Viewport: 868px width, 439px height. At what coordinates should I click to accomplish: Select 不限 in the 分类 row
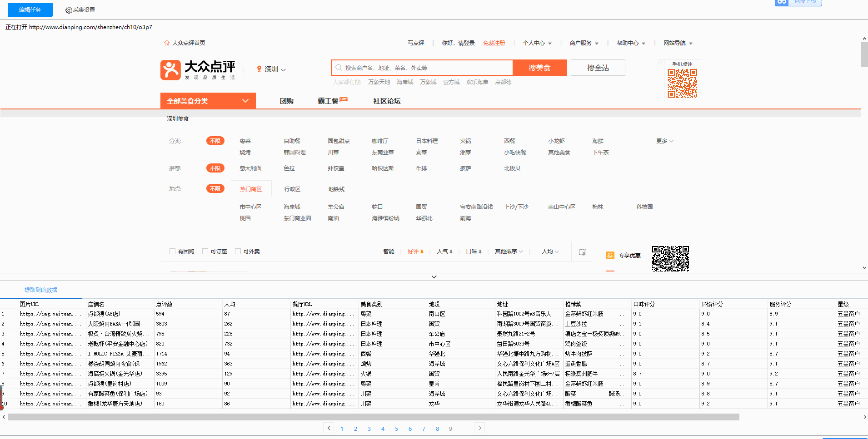215,141
